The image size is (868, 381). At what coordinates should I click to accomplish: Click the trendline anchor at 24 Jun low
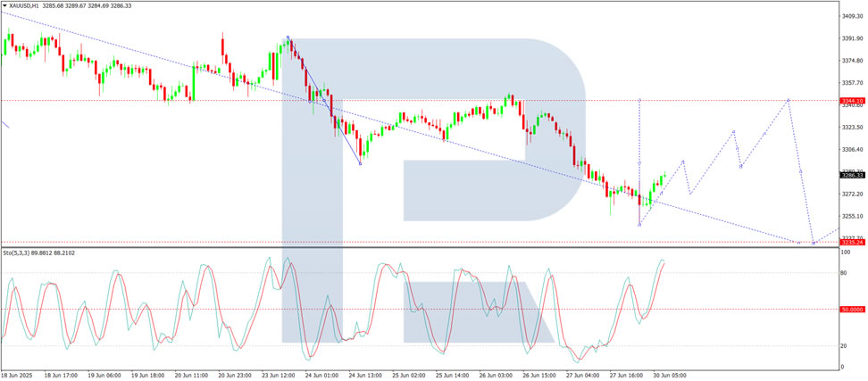tap(361, 163)
